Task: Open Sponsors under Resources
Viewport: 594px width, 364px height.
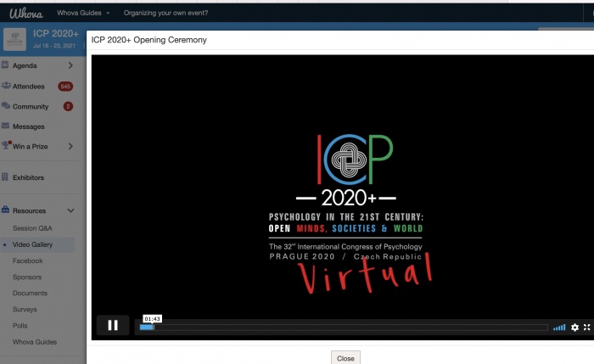Action: pos(27,277)
